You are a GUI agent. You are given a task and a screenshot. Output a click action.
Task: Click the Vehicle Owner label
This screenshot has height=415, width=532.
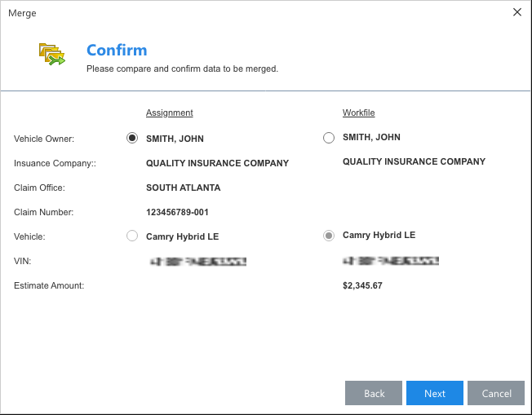pyautogui.click(x=44, y=139)
